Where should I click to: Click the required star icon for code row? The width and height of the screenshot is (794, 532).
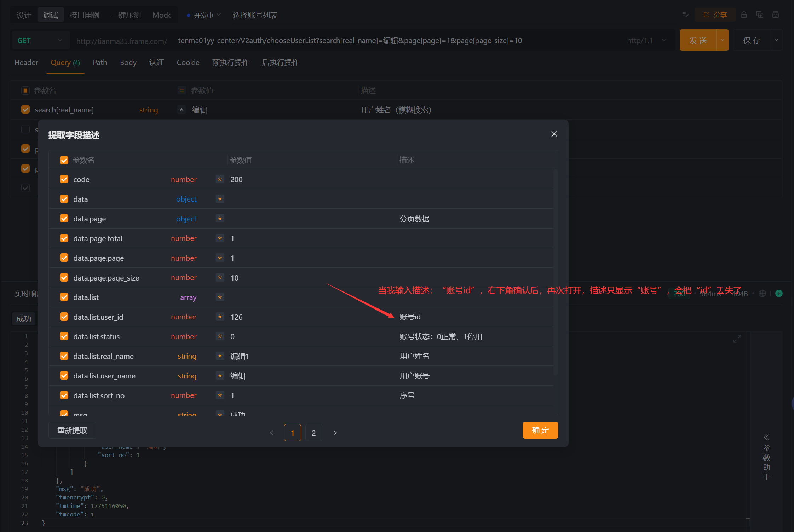(220, 179)
